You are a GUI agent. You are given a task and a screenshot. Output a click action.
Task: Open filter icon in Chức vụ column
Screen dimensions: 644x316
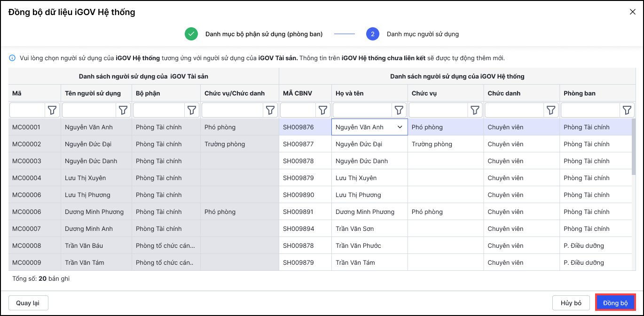click(x=475, y=110)
